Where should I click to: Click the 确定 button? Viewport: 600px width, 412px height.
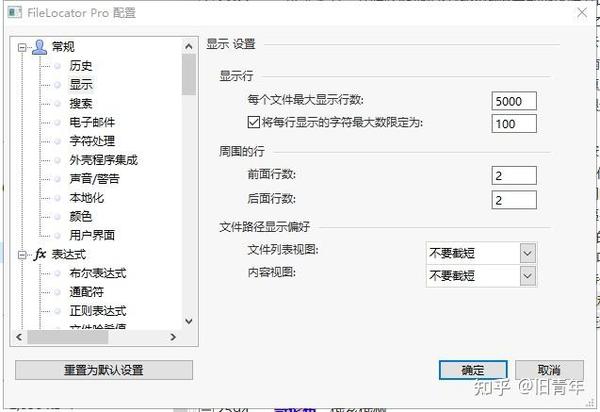[x=473, y=370]
